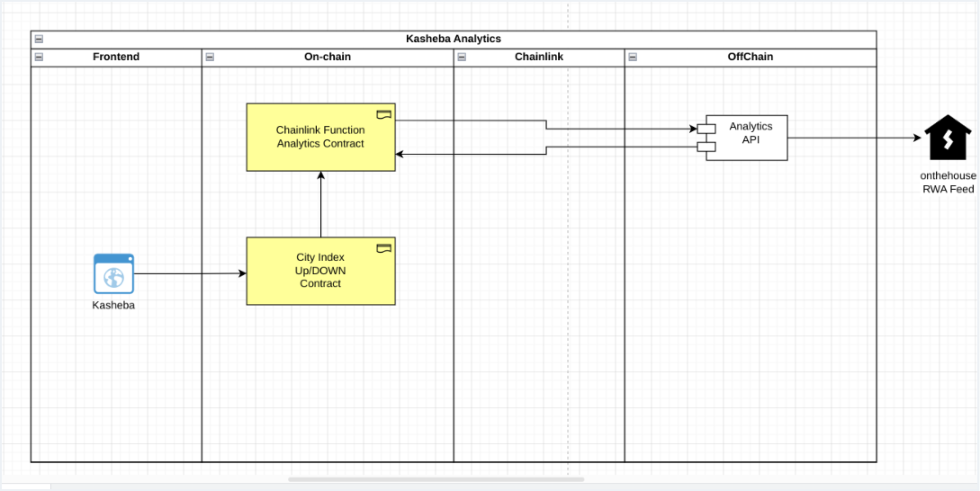Collapse the Kasheba Analytics pool

coord(39,40)
